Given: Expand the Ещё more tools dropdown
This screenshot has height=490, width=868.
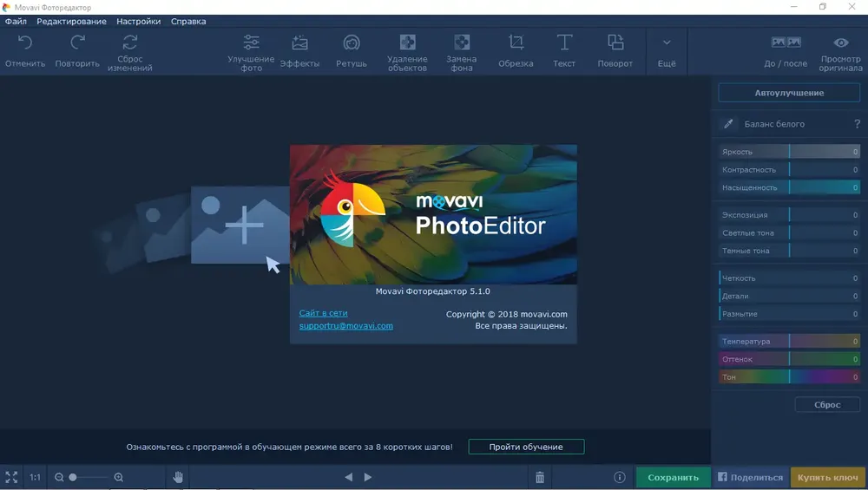Looking at the screenshot, I should tap(667, 50).
